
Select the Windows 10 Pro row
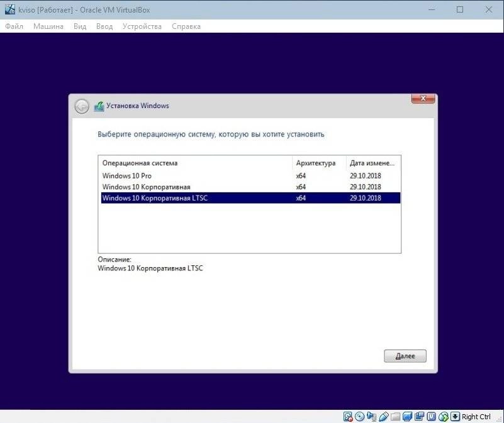pyautogui.click(x=250, y=176)
